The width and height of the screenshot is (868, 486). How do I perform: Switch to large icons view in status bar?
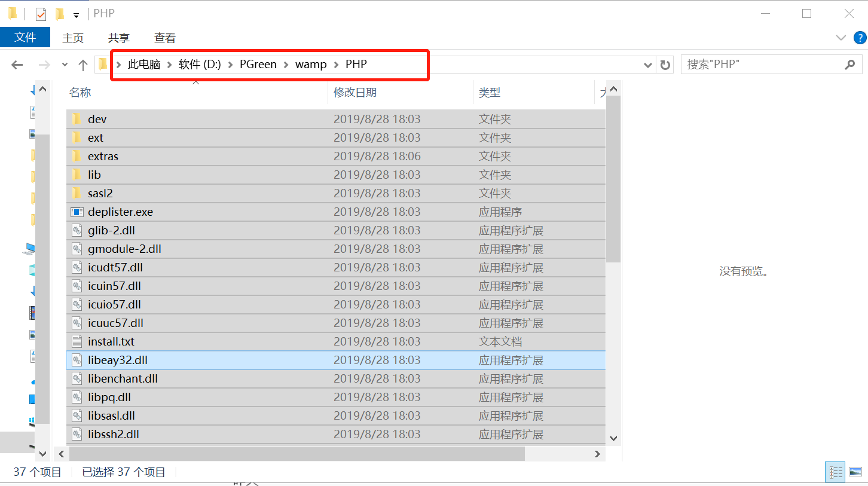855,472
